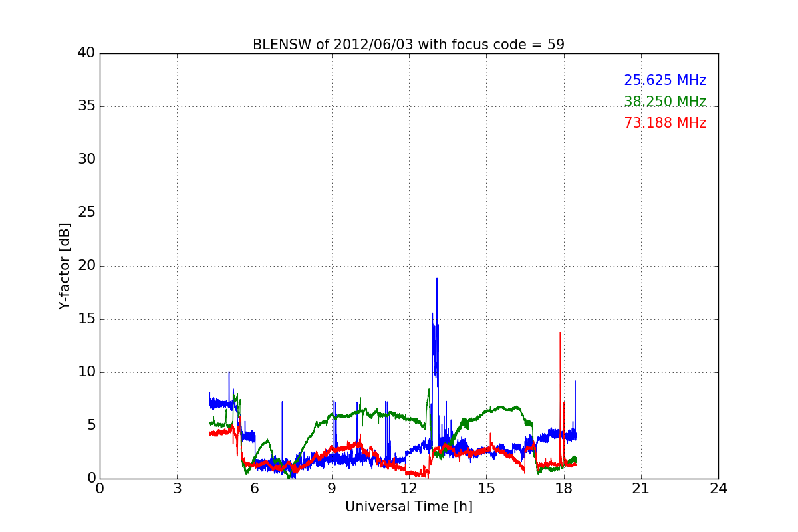Click the 'Y-factor [dB]' axis label
Image resolution: width=798 pixels, height=532 pixels.
64,266
